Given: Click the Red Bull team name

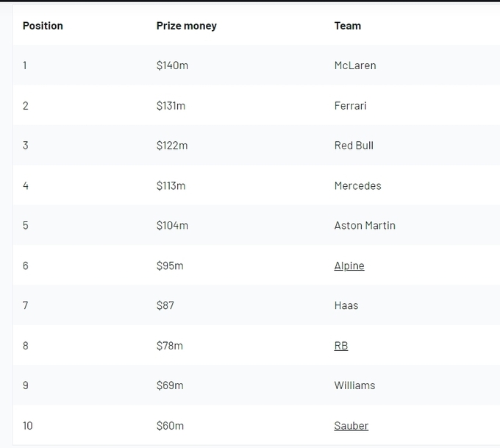Looking at the screenshot, I should (x=354, y=146).
